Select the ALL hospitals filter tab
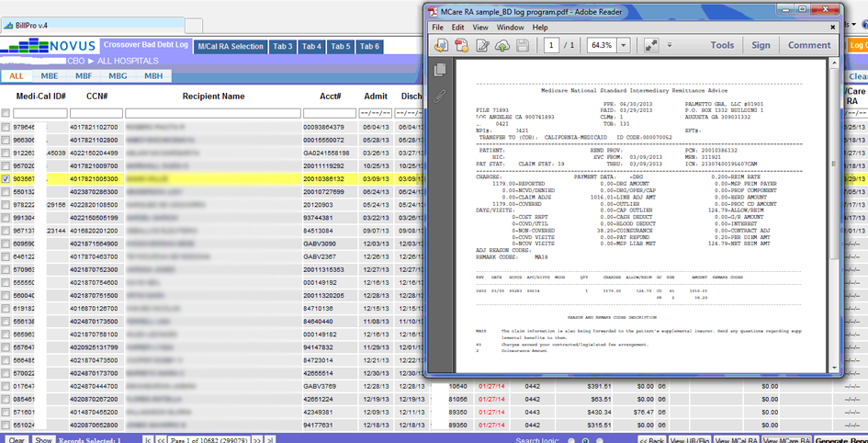 (17, 76)
